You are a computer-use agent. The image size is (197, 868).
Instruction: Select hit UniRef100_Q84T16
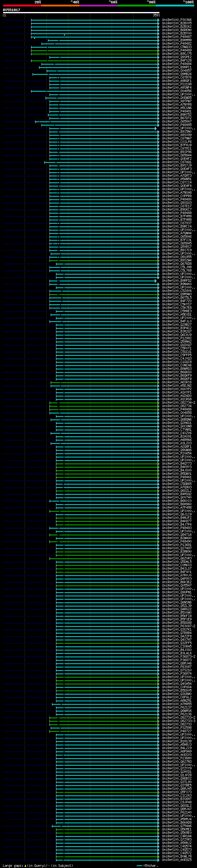click(x=176, y=535)
